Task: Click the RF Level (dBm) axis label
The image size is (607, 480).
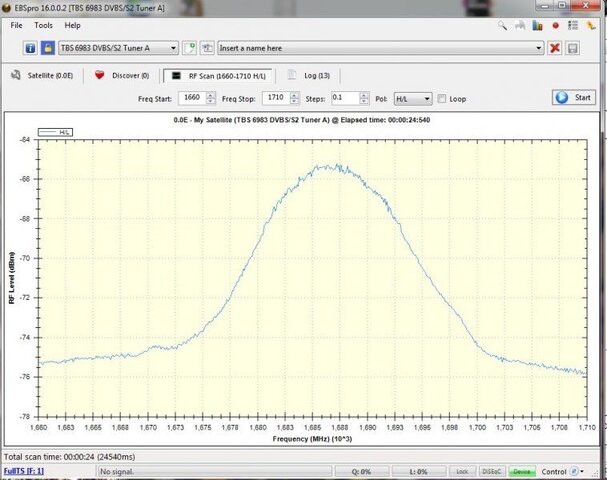Action: click(x=12, y=278)
